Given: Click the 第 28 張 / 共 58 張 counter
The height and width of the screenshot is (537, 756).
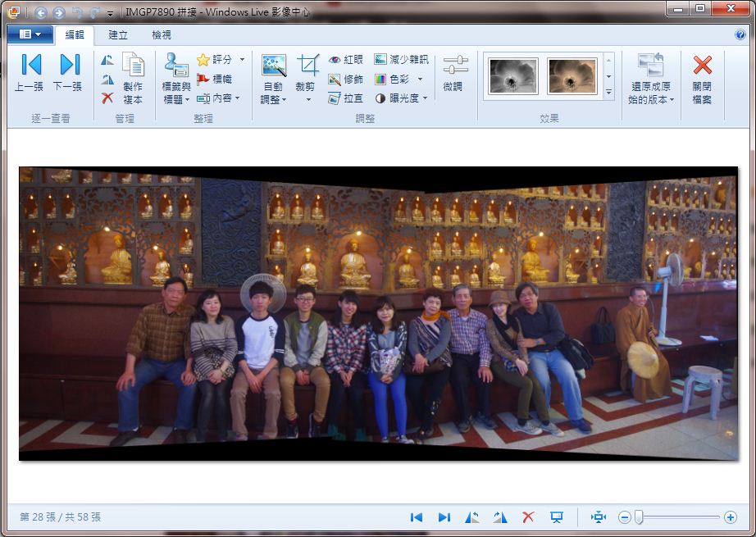Looking at the screenshot, I should (x=61, y=517).
